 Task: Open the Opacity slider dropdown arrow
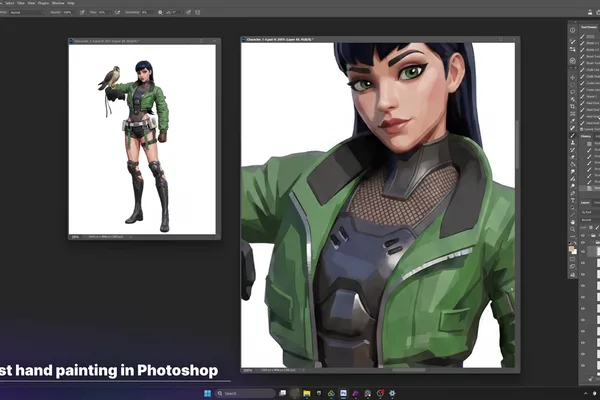click(x=75, y=12)
